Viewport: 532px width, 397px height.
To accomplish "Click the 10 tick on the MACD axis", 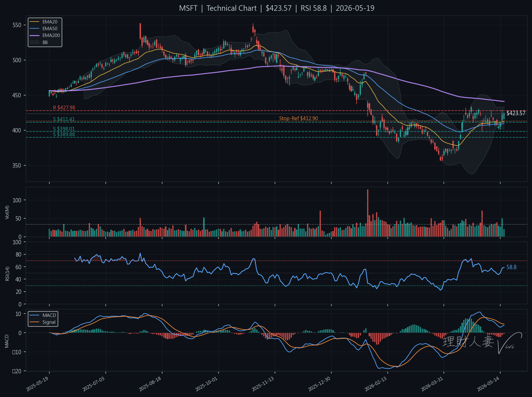I will click(18, 314).
